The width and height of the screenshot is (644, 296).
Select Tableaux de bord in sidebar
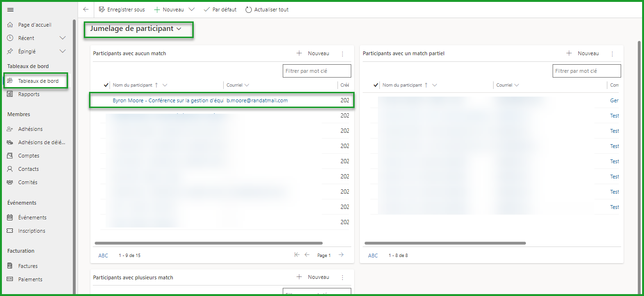[x=38, y=81]
